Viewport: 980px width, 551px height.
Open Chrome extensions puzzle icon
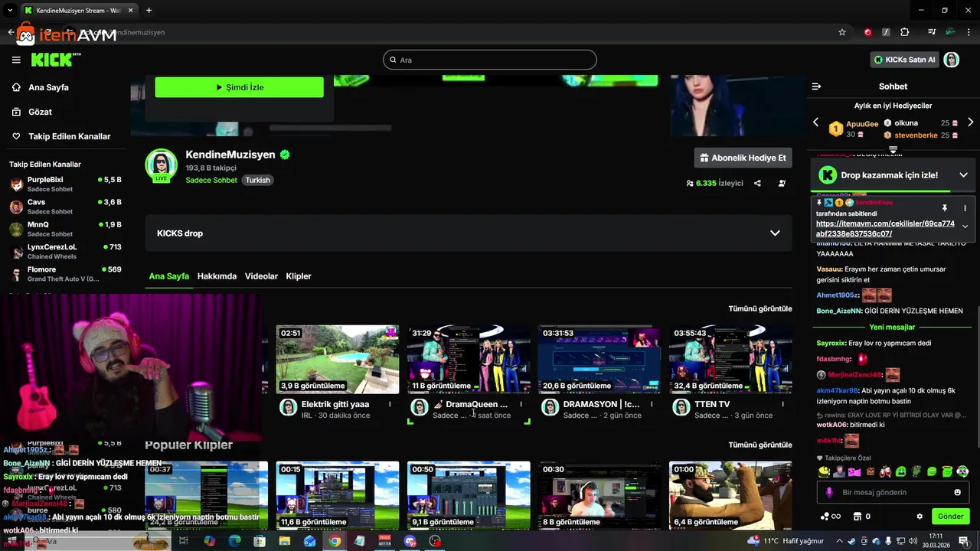(x=905, y=32)
